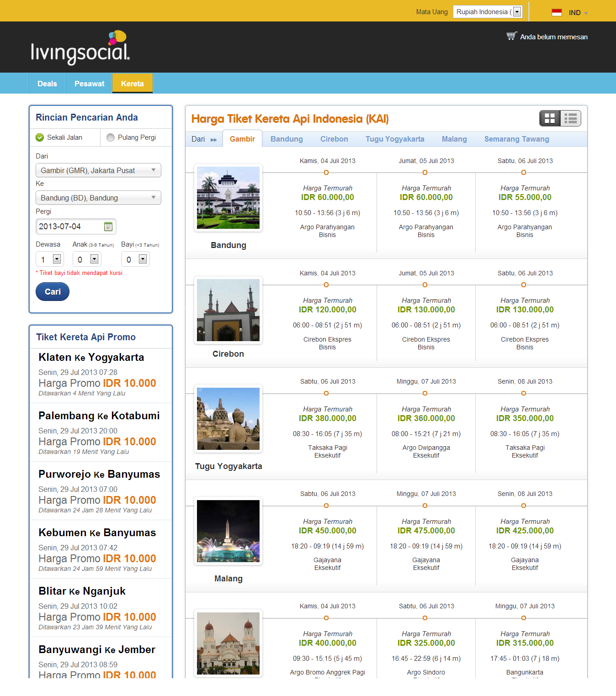Open the Bayi passenger count dropdown
Viewport: 616px width, 696px height.
pos(135,259)
